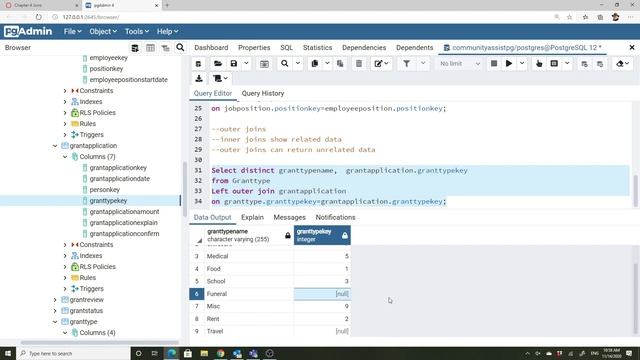Open the File menu
Viewport: 640px width, 360px height.
(x=72, y=31)
